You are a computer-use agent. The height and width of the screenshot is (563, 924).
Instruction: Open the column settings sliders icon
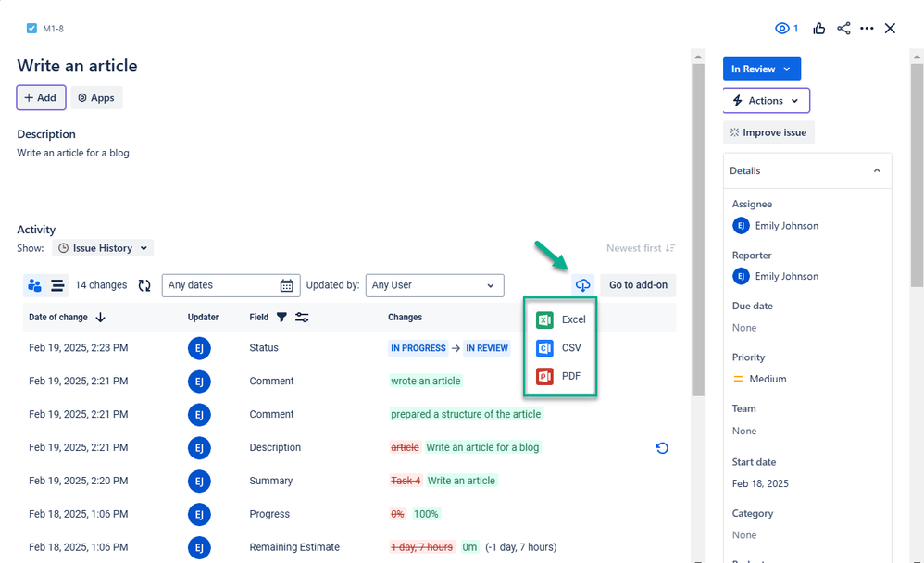(301, 317)
